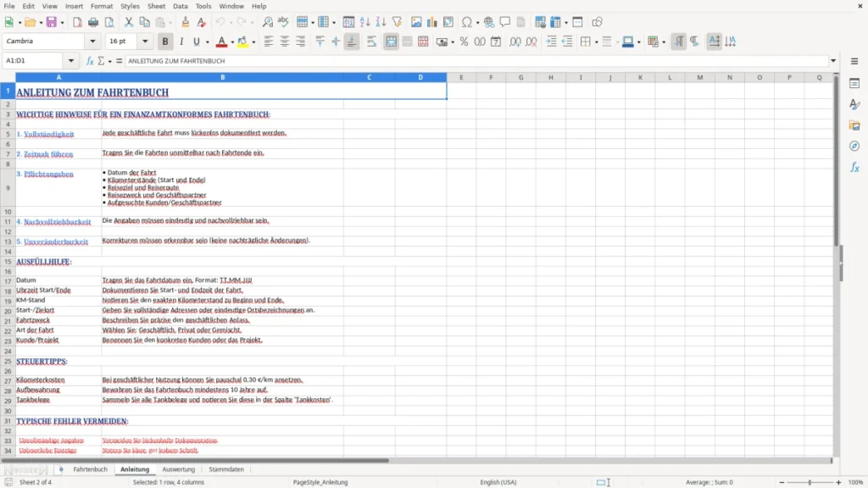Open the Borders dropdown arrow
868x488 pixels.
coord(596,42)
